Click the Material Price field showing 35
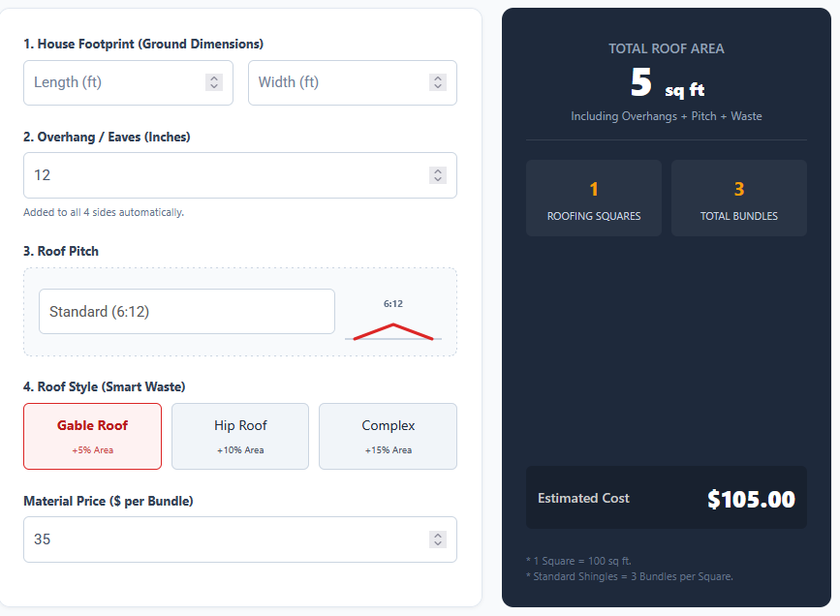 click(x=223, y=539)
